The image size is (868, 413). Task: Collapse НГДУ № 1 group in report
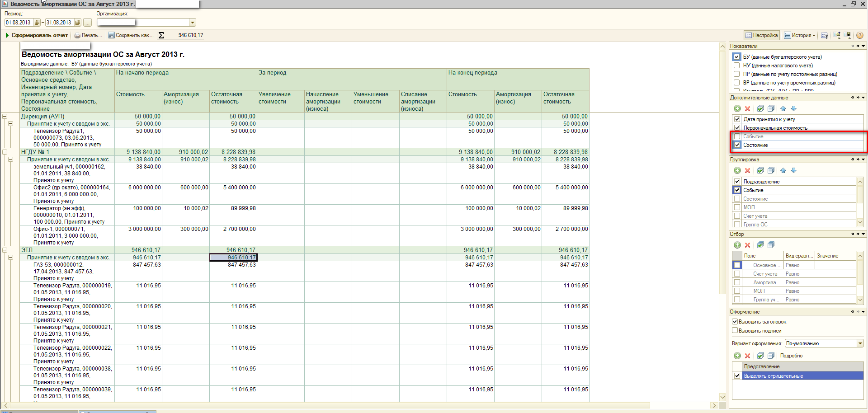(5, 152)
